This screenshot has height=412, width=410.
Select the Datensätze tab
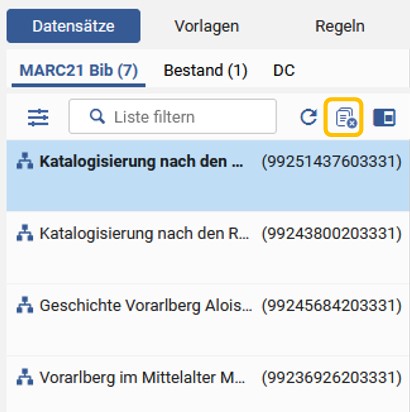pyautogui.click(x=73, y=26)
